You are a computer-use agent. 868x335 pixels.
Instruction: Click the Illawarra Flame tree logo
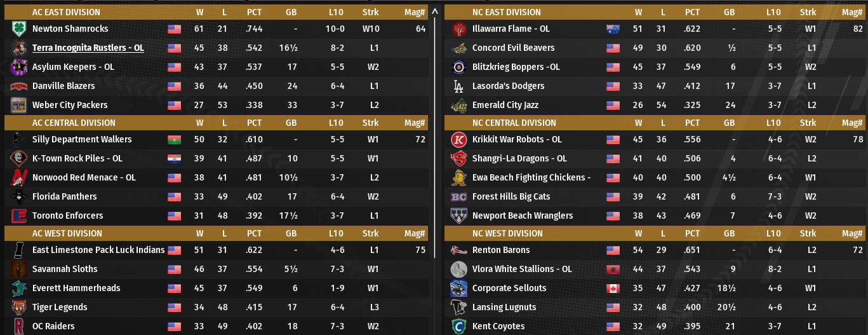coord(458,29)
